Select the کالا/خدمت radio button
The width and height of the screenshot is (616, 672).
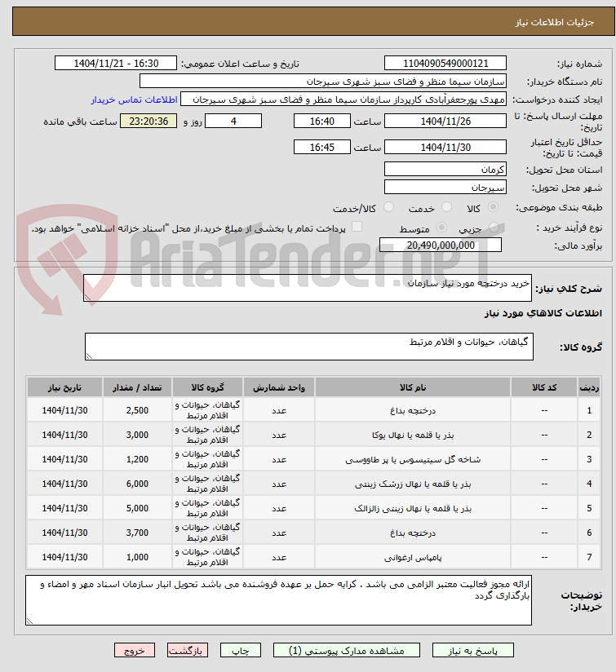389,207
